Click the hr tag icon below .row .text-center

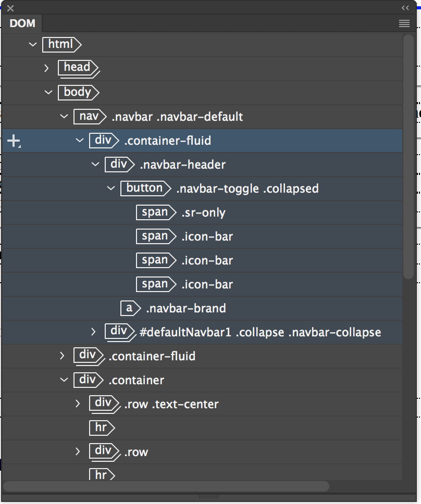tap(102, 427)
